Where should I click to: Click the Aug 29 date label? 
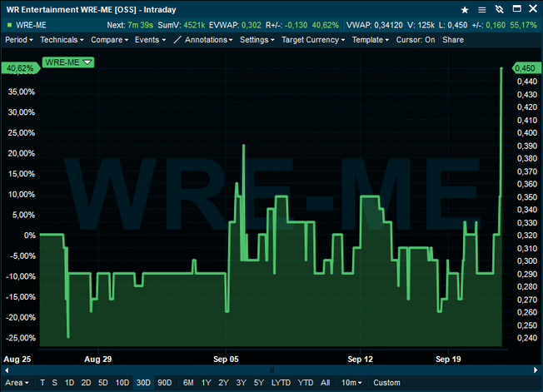pos(98,360)
